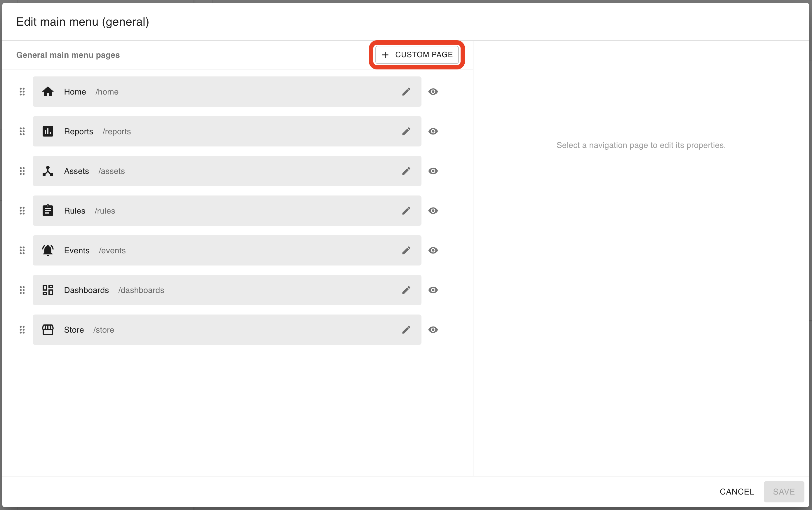Edit Dashboards page via pencil icon
812x510 pixels.
pos(406,290)
